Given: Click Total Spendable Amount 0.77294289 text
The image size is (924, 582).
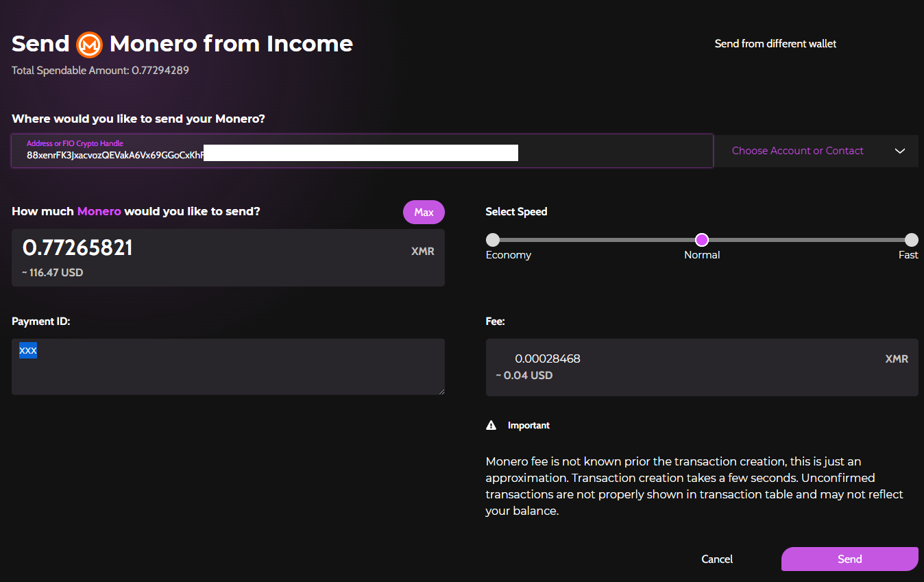Looking at the screenshot, I should coord(100,70).
